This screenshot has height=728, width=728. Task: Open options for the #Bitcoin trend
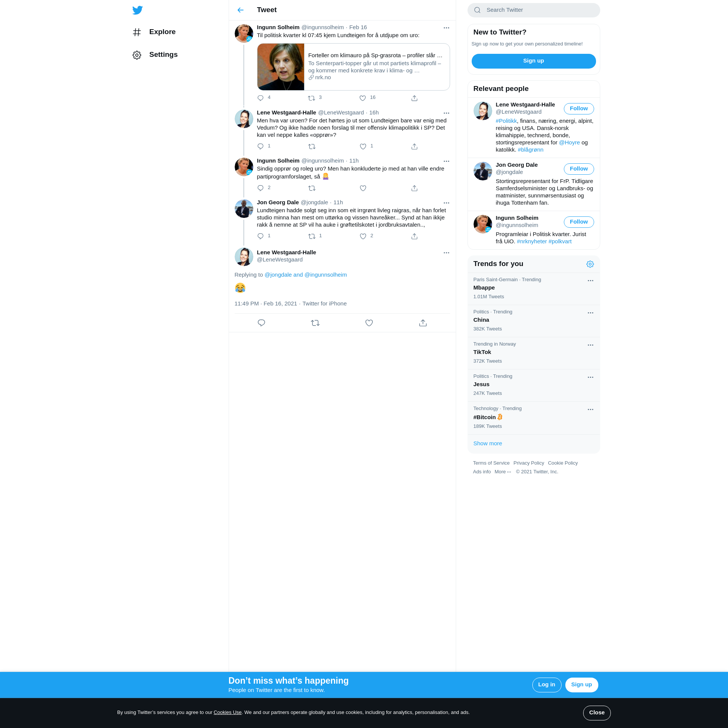click(590, 410)
